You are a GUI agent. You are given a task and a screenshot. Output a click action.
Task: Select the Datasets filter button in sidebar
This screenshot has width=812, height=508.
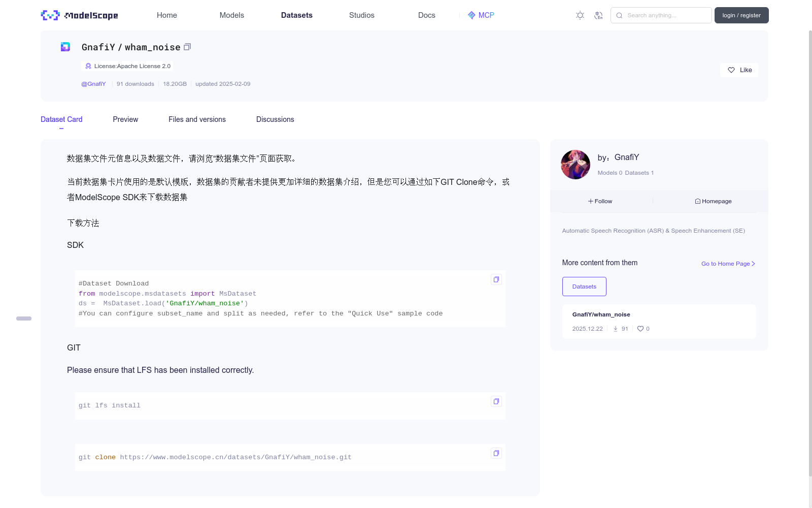[584, 287]
